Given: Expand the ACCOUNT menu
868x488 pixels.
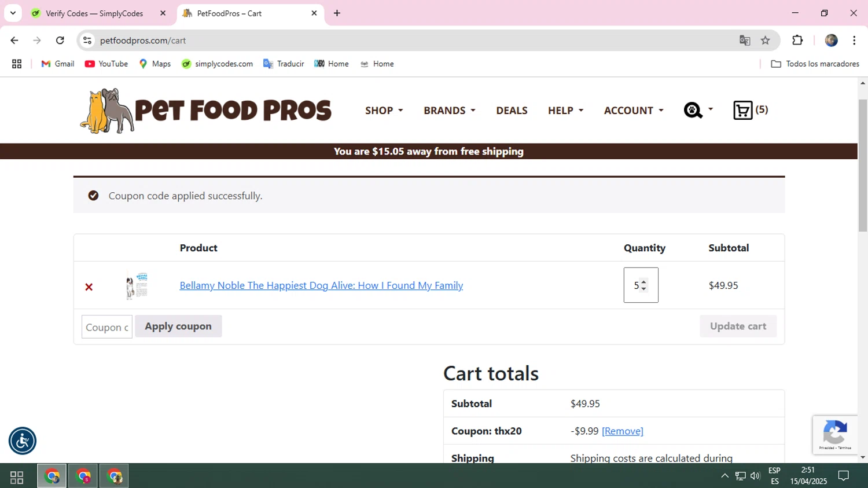Looking at the screenshot, I should pyautogui.click(x=634, y=111).
